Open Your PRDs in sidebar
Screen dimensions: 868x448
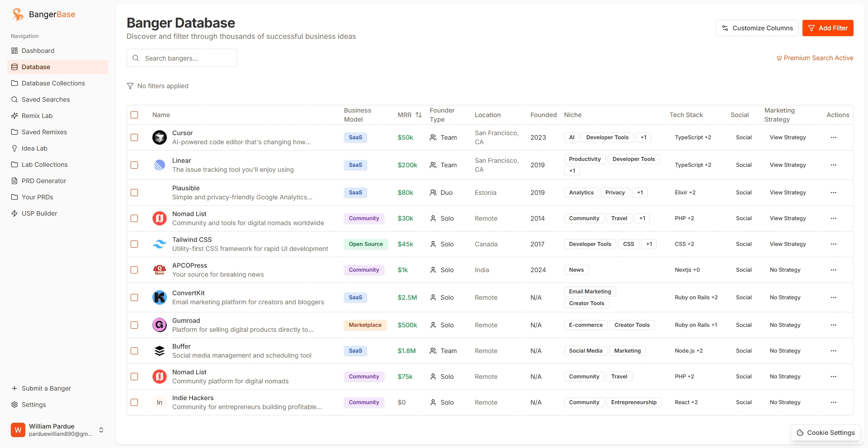58,197
